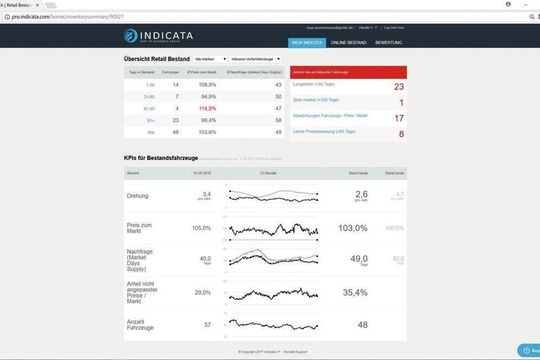The height and width of the screenshot is (360, 540).
Task: Click the 108,9% price to market value
Action: click(207, 85)
